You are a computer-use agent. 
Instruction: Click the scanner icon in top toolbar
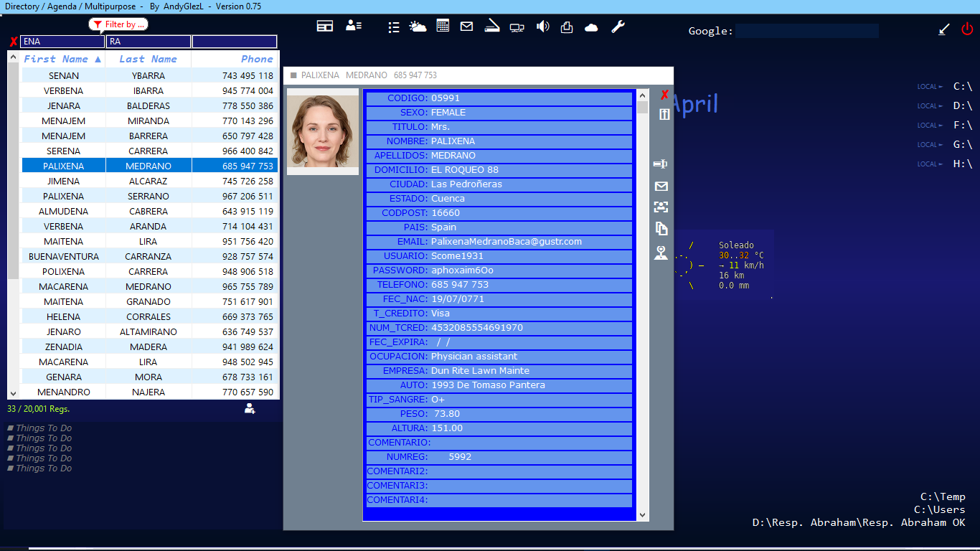(x=491, y=27)
